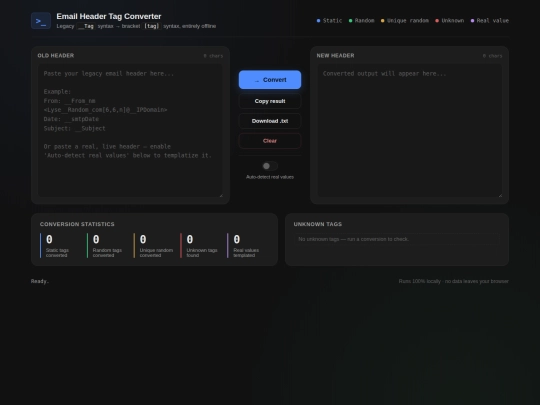
Task: Click the Old Header character count
Action: coord(213,56)
